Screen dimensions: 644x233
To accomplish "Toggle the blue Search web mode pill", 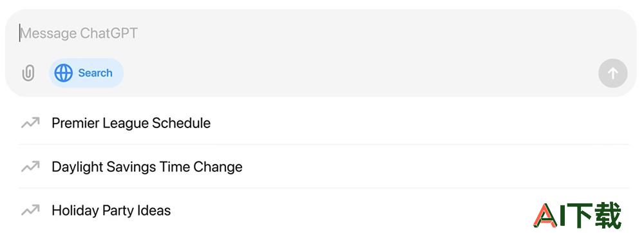I will click(86, 73).
